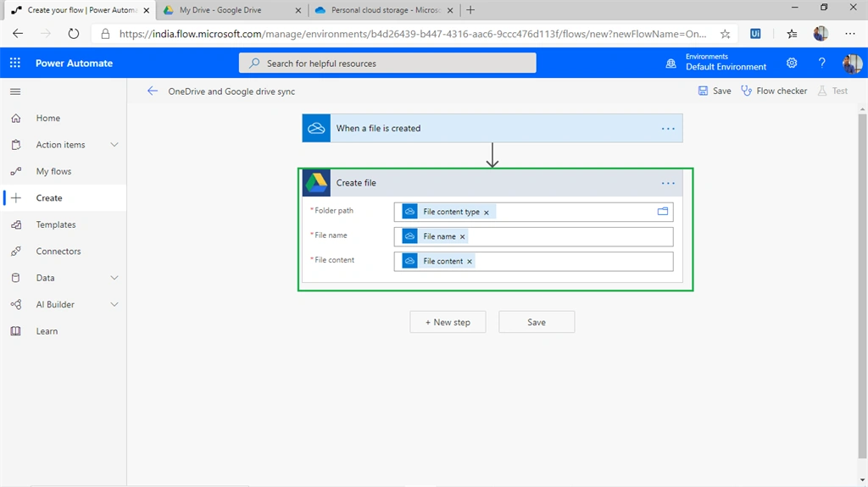Add this page to favorites star
The height and width of the screenshot is (487, 868).
pyautogui.click(x=725, y=34)
